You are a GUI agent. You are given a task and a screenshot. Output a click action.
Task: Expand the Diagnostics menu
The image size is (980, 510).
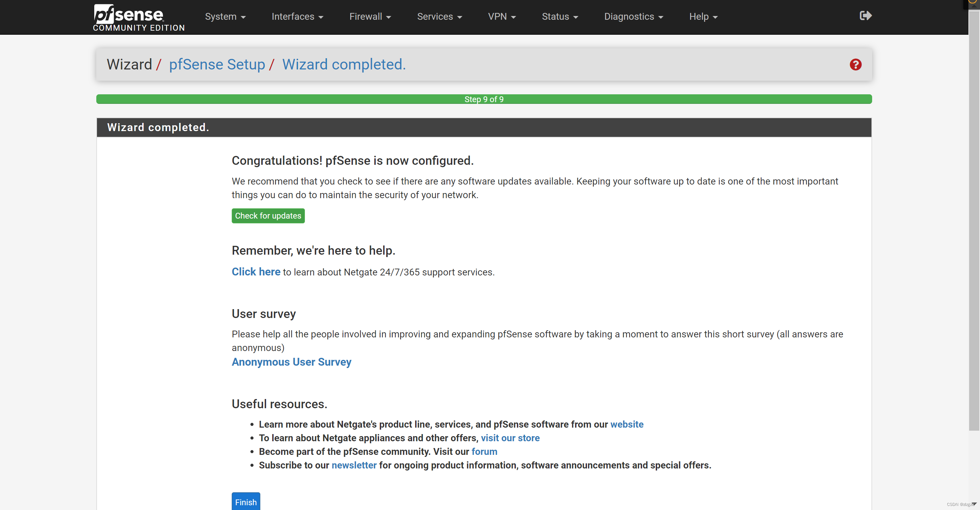click(633, 17)
